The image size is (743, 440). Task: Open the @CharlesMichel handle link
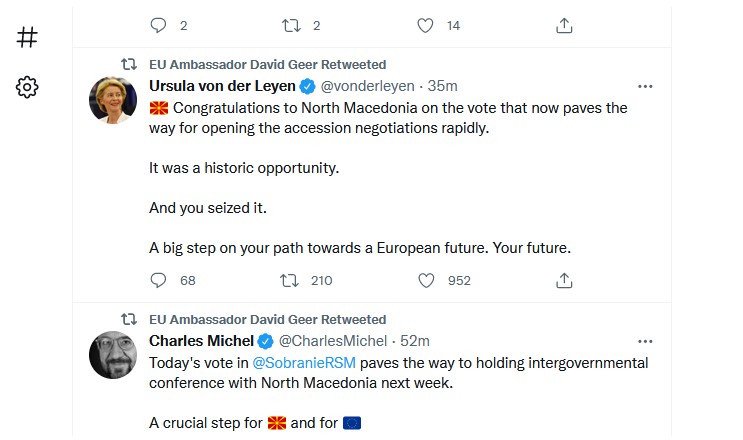tap(333, 341)
